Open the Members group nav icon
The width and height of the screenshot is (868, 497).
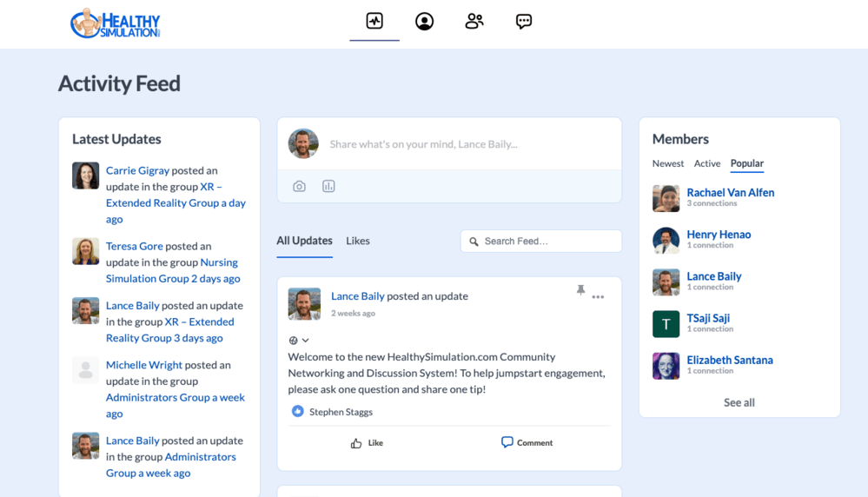click(x=474, y=21)
